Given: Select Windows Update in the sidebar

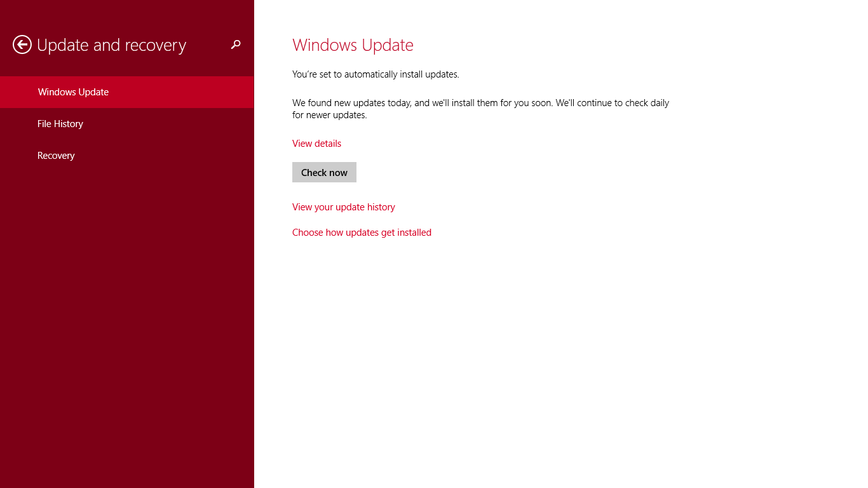Looking at the screenshot, I should (127, 92).
